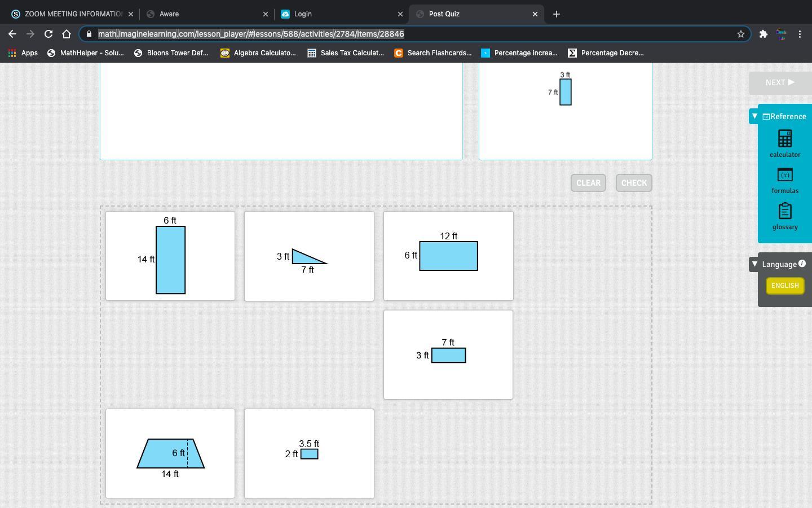Open the Apps bookmark
The height and width of the screenshot is (508, 812).
pos(23,53)
